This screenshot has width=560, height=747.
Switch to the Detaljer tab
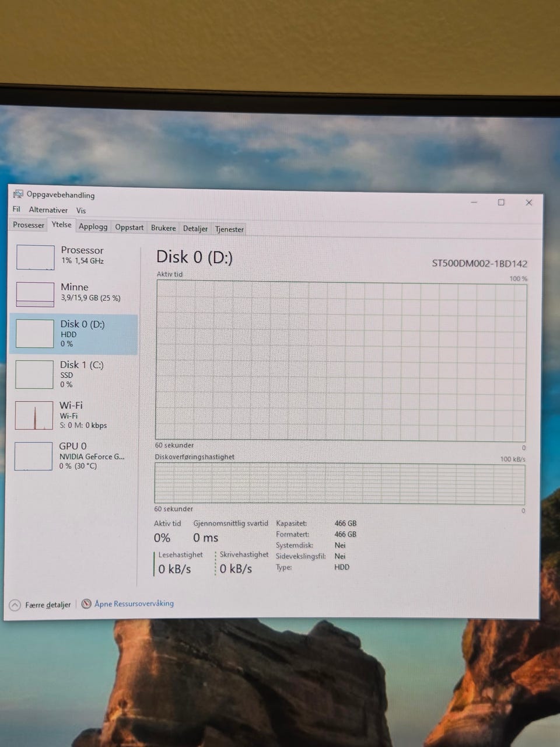coord(195,228)
